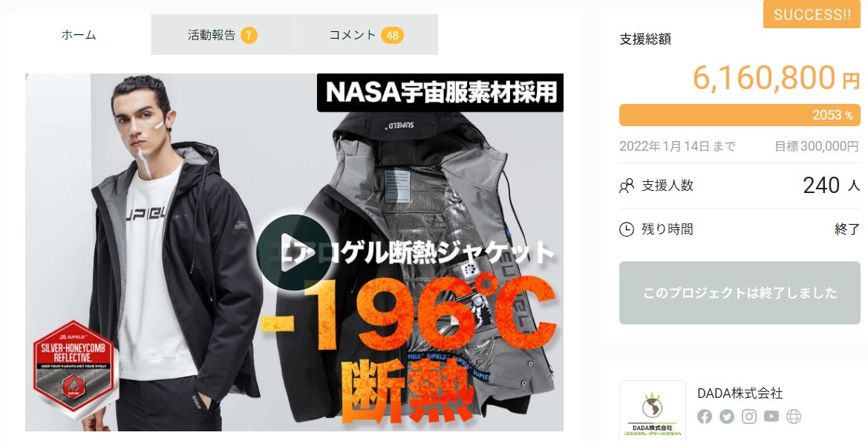Open DADA's Facebook page icon

point(705,416)
